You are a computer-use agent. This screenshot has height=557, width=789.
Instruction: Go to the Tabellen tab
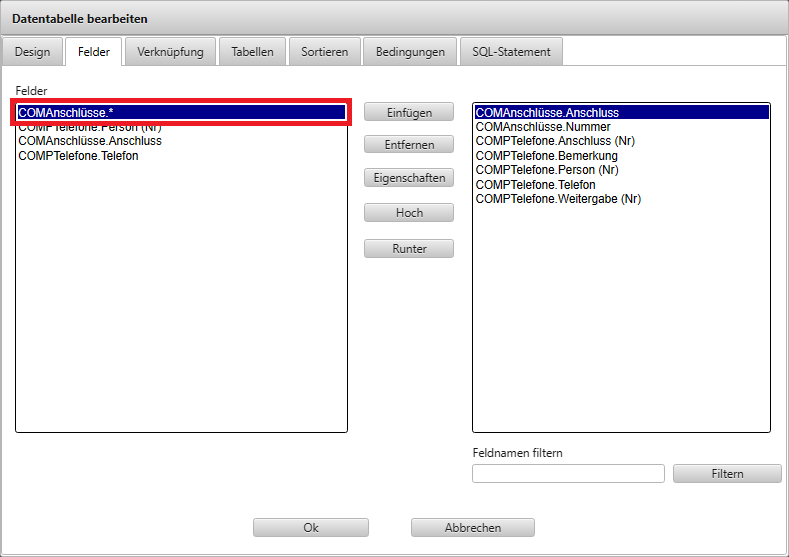tap(252, 51)
